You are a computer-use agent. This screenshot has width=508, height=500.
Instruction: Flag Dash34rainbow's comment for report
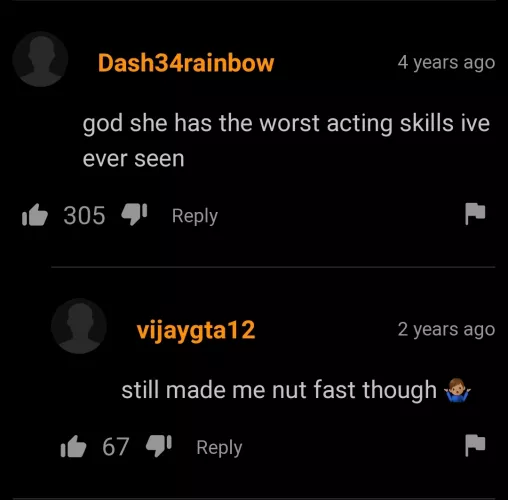(x=475, y=214)
